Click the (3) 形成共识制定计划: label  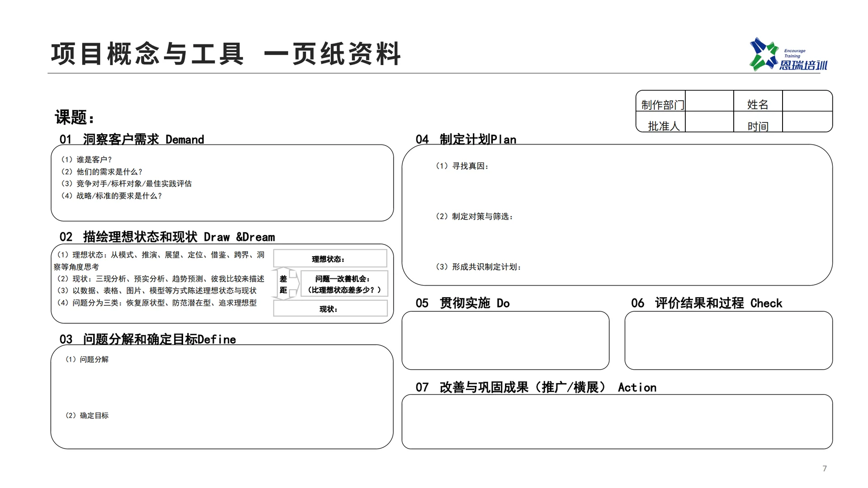[x=478, y=267]
